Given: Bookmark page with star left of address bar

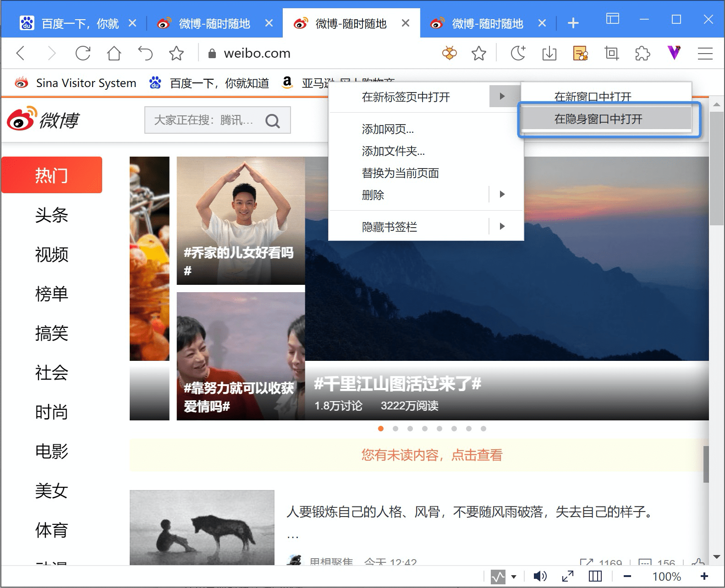Looking at the screenshot, I should [x=176, y=53].
